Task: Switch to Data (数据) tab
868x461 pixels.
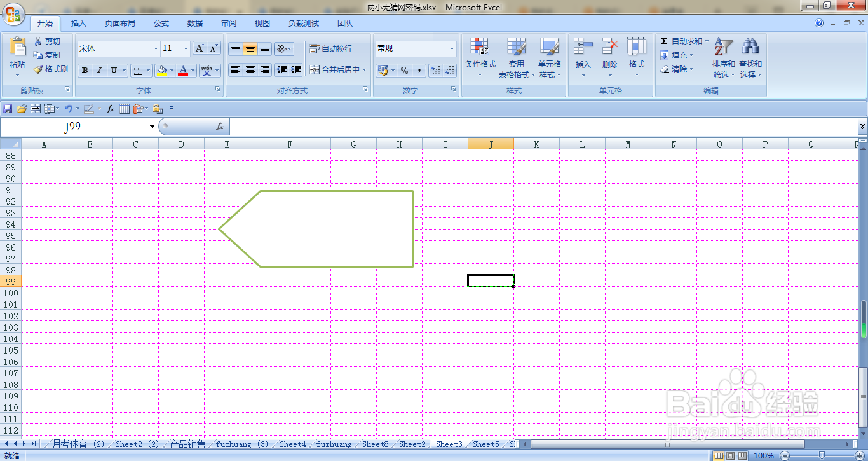Action: tap(195, 24)
